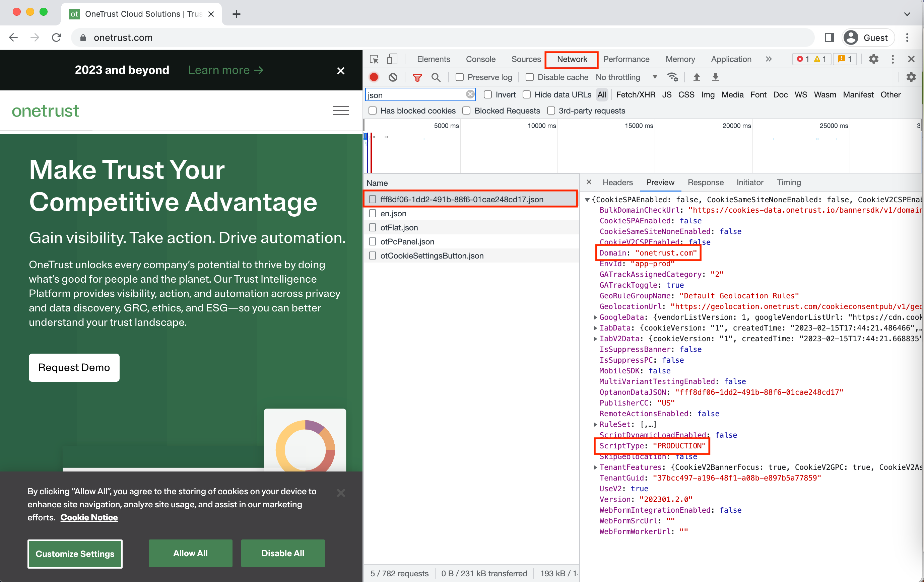924x582 pixels.
Task: Toggle the device toolbar icon
Action: [392, 59]
